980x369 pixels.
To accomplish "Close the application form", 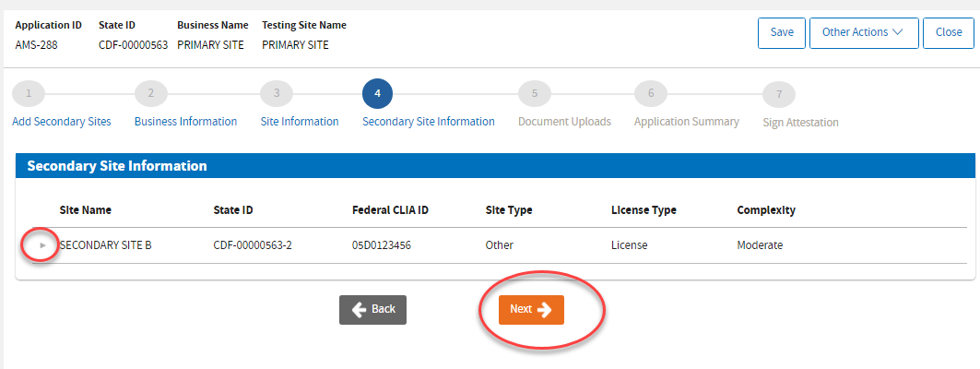I will click(948, 32).
